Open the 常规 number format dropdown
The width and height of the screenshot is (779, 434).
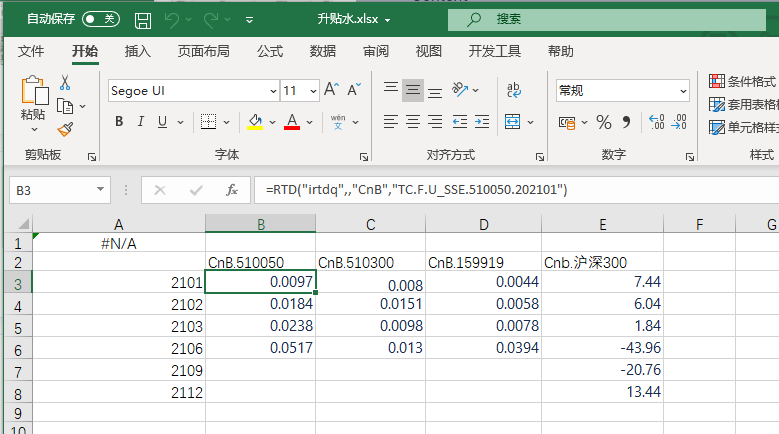[684, 91]
